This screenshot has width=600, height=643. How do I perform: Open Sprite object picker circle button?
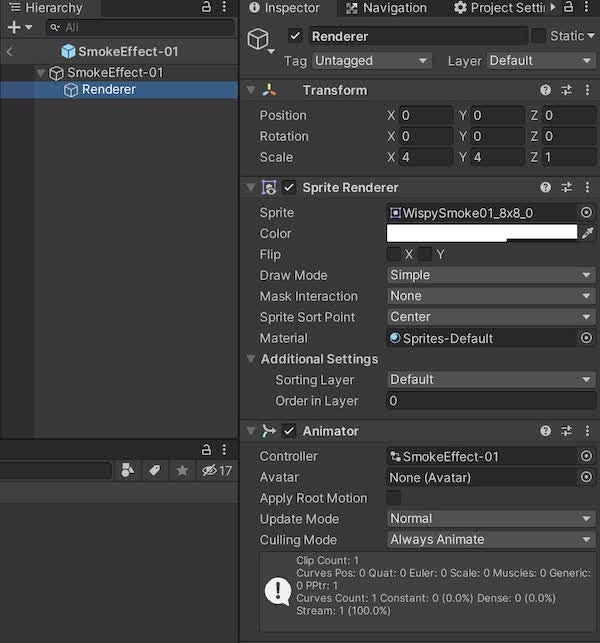pyautogui.click(x=586, y=212)
